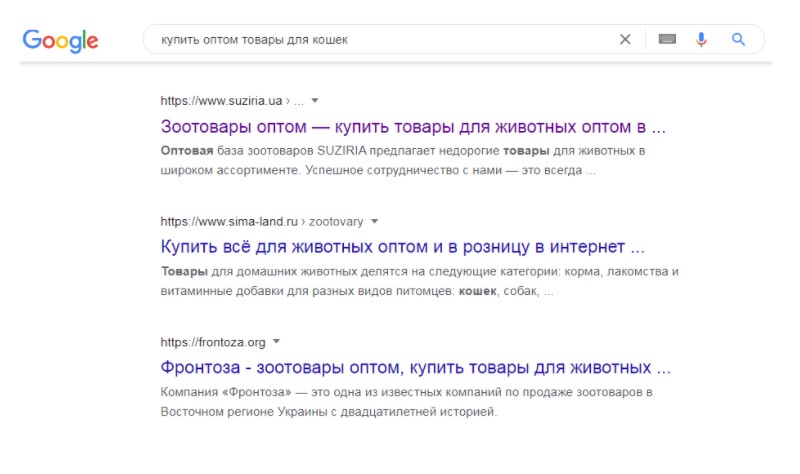Open 'Зоотовары оптом — купить товары' result

click(x=412, y=127)
